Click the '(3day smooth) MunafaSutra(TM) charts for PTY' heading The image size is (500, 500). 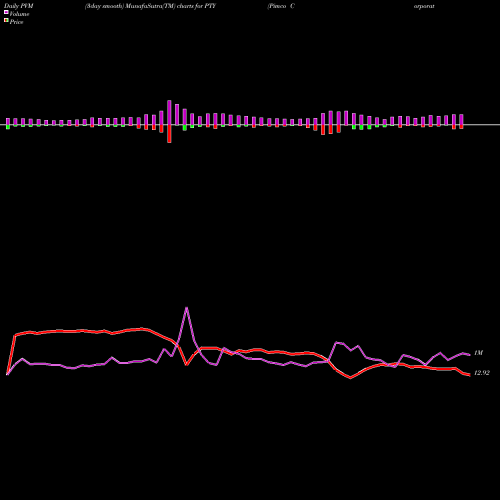[x=150, y=6]
